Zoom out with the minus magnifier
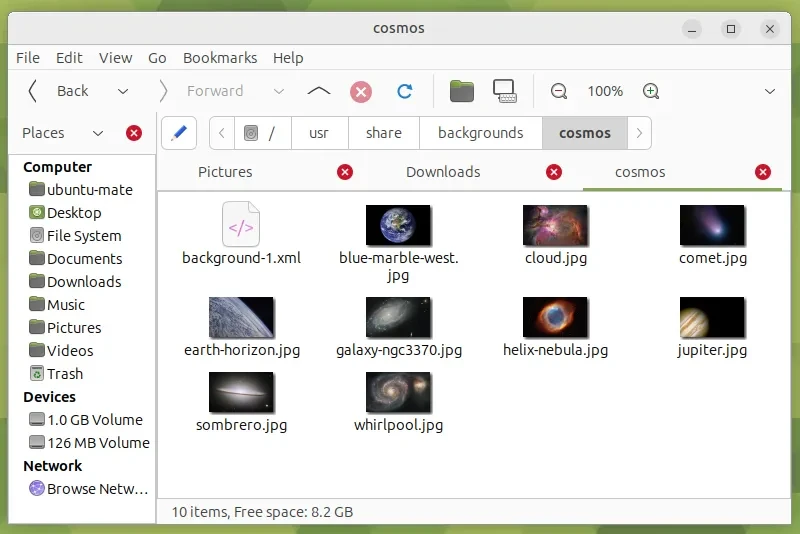This screenshot has width=800, height=534. [x=559, y=91]
